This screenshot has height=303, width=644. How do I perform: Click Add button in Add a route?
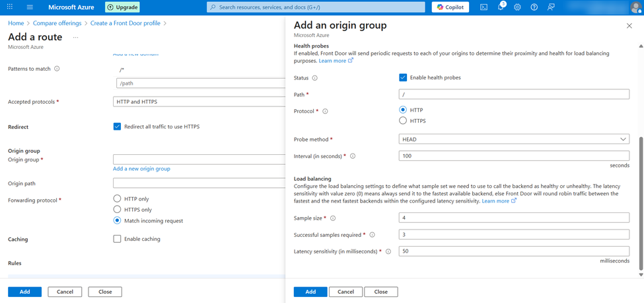[x=24, y=292]
